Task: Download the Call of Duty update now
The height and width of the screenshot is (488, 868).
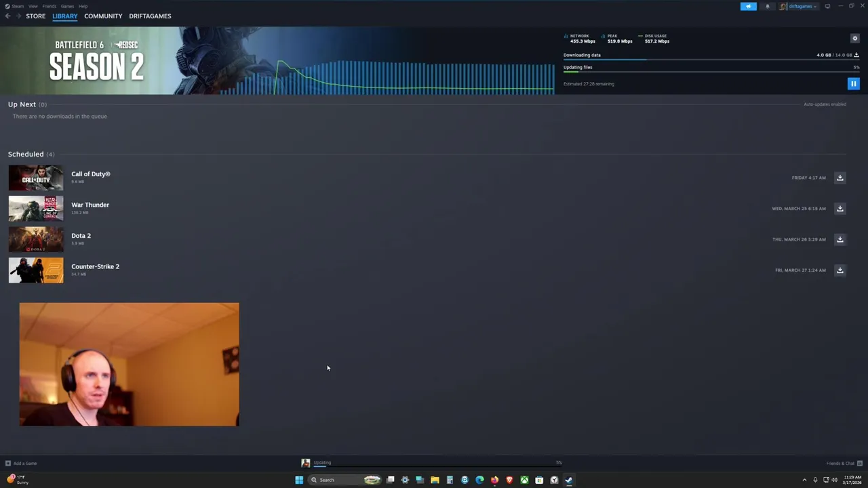Action: click(x=840, y=178)
